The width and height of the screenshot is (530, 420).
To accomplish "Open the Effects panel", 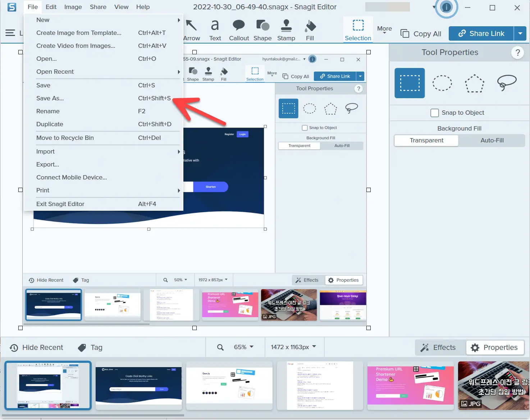I will (x=439, y=347).
